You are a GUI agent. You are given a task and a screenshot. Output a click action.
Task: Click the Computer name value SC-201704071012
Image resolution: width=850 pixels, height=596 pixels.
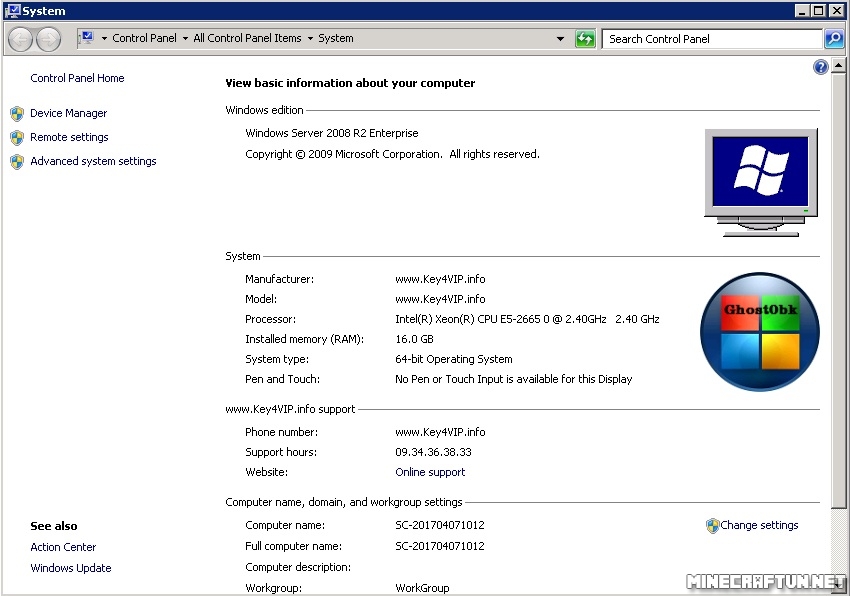440,525
